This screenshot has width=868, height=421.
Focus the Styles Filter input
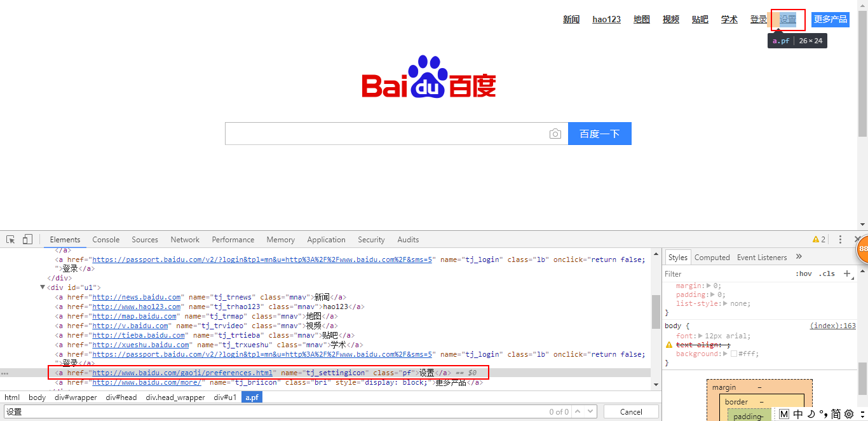coord(726,274)
